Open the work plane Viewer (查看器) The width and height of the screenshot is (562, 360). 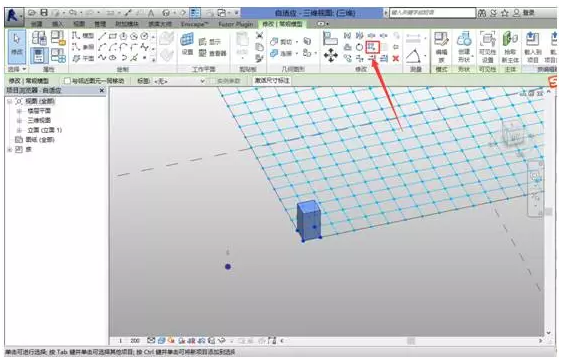(213, 53)
